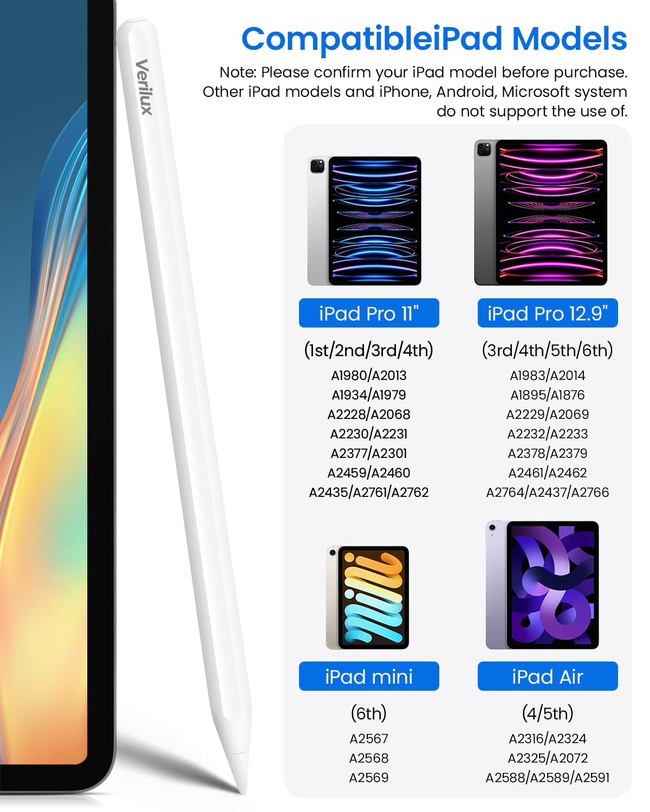Select the purple iPad Air image
This screenshot has height=812, width=650.
543,585
